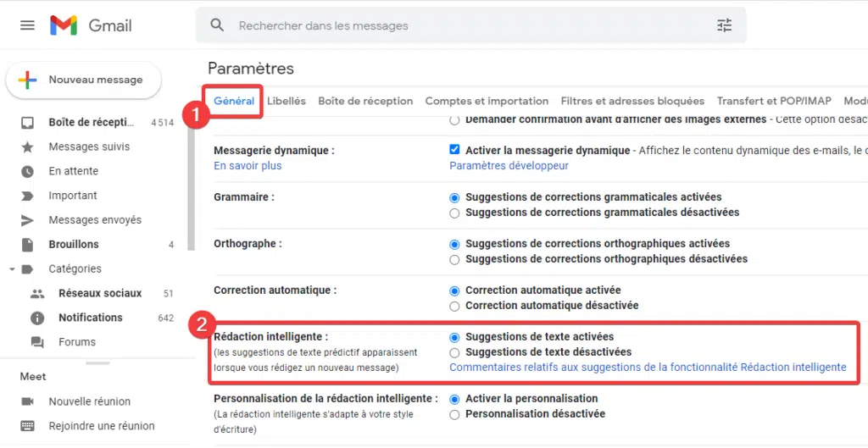The width and height of the screenshot is (868, 448).
Task: Open Filtres et adresses bloquées tab
Action: pyautogui.click(x=632, y=102)
